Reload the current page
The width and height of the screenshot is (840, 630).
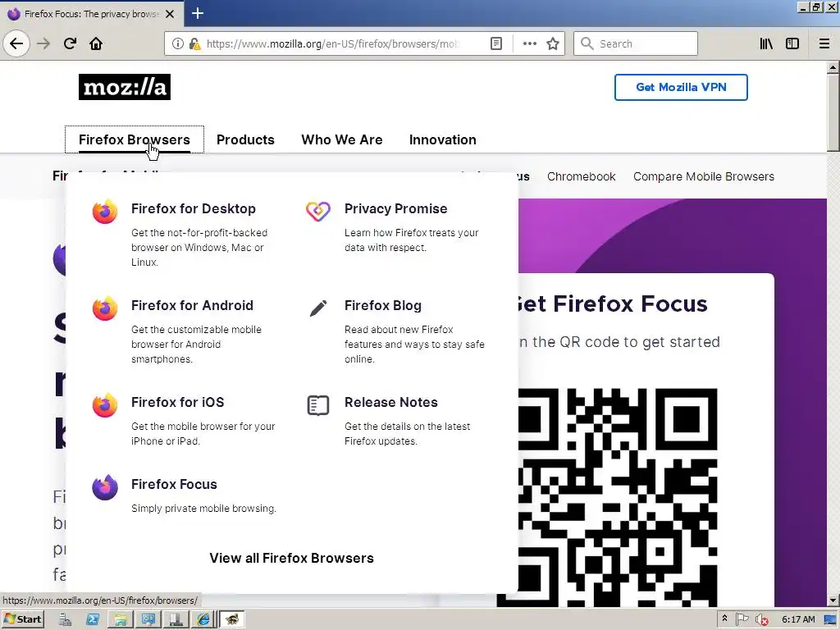click(x=70, y=43)
